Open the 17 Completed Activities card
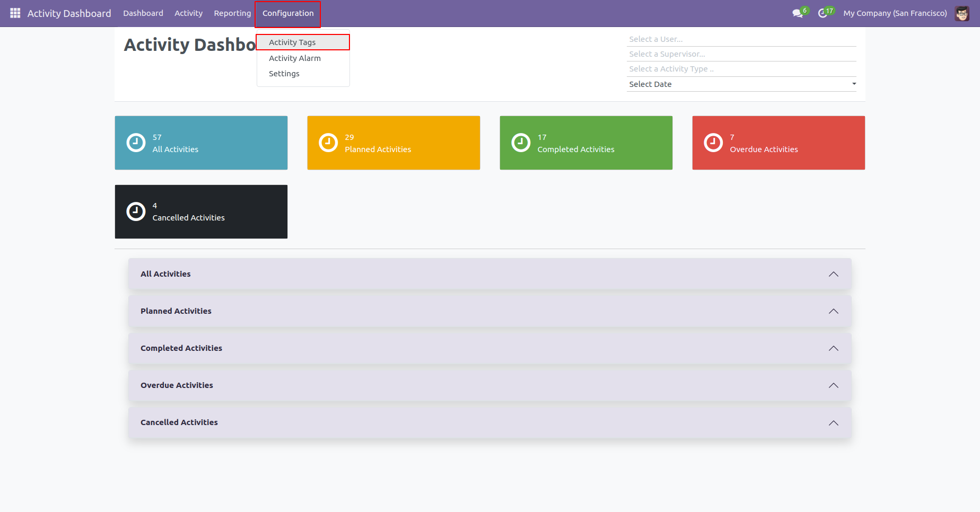The height and width of the screenshot is (512, 980). 586,143
